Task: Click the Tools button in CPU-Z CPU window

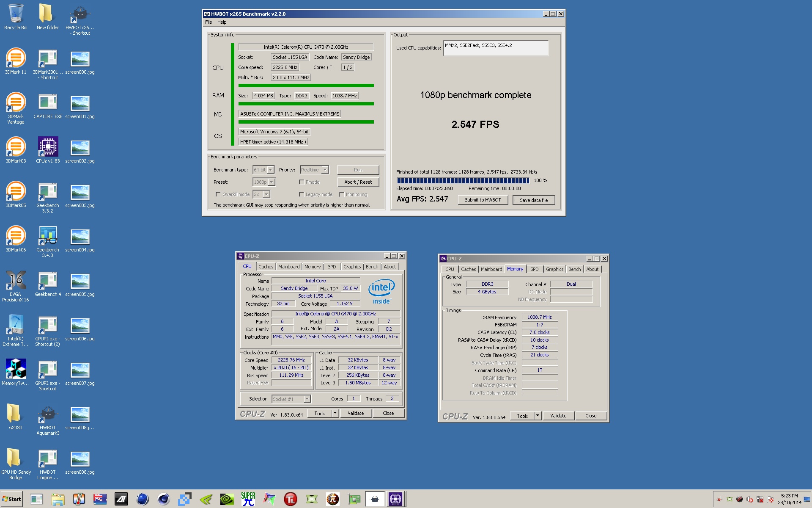Action: tap(320, 413)
